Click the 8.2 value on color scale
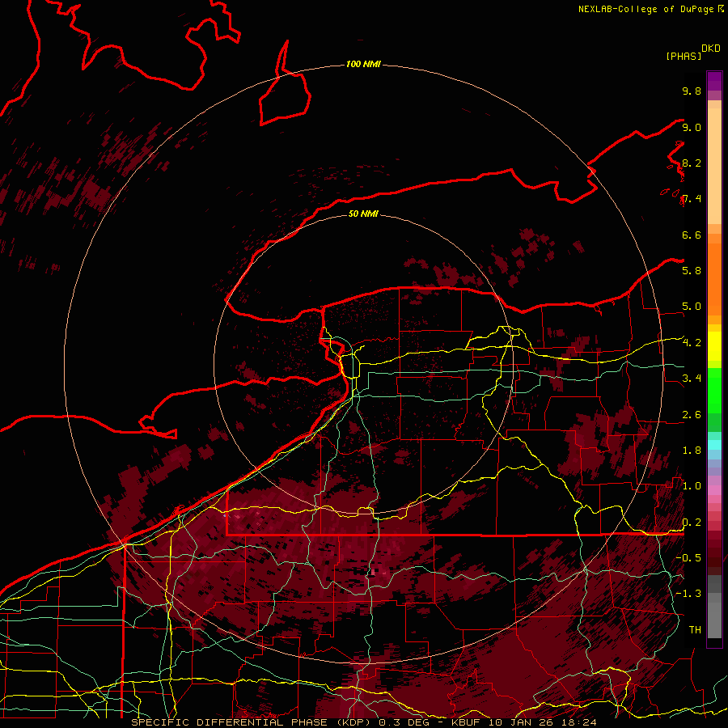Image resolution: width=728 pixels, height=728 pixels. tap(692, 163)
